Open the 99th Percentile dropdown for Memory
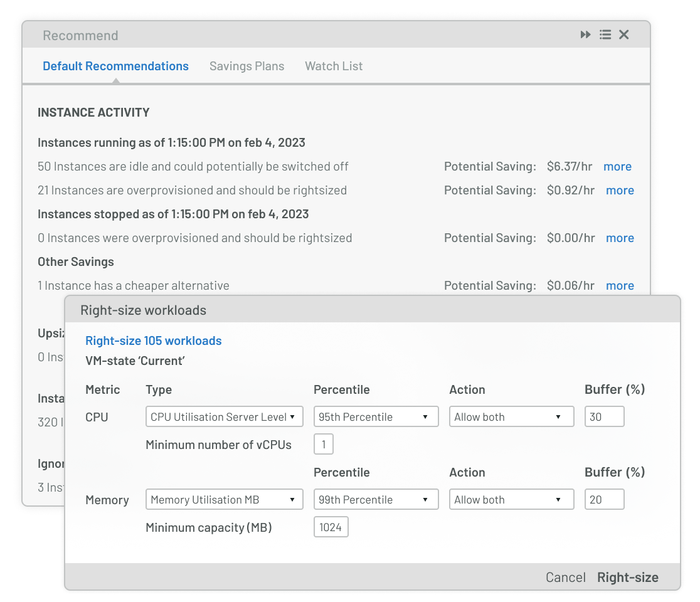Screen dimensions: 700x602 [376, 499]
